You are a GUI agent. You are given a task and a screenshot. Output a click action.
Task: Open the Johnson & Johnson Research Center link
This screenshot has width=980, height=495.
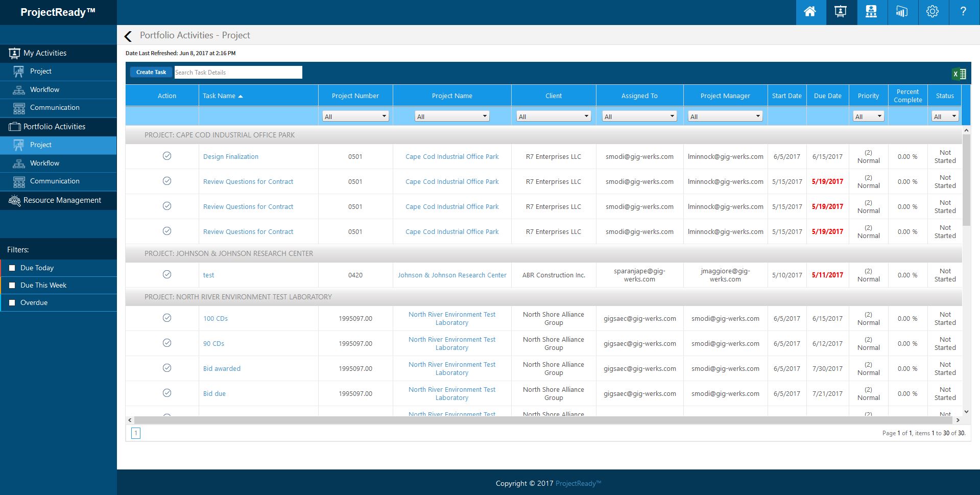pos(451,275)
